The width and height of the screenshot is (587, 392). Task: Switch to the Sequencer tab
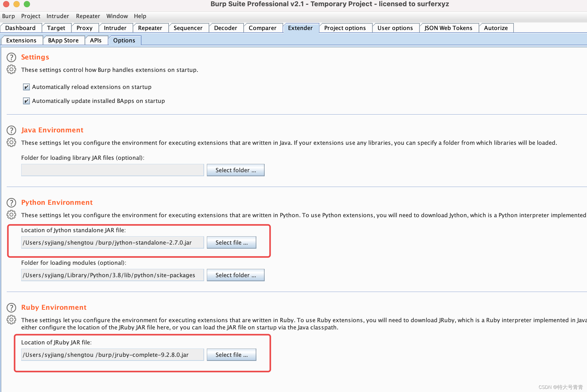click(188, 28)
